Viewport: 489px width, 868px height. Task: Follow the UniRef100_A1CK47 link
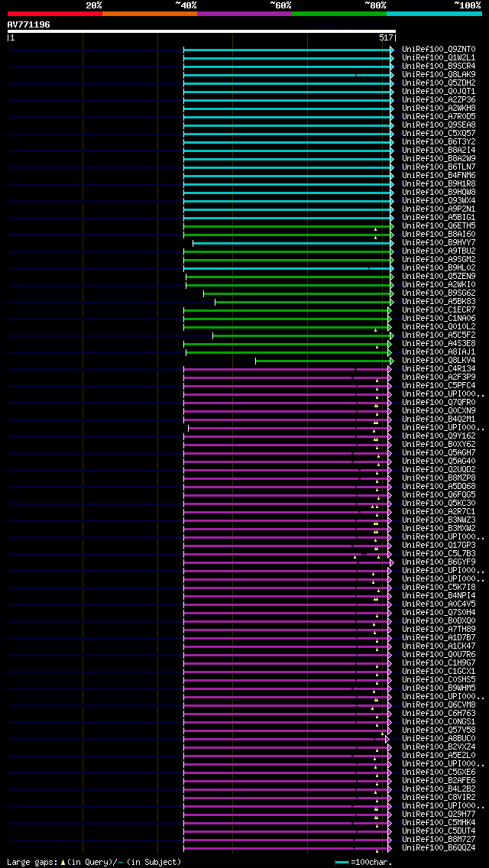pyautogui.click(x=439, y=646)
